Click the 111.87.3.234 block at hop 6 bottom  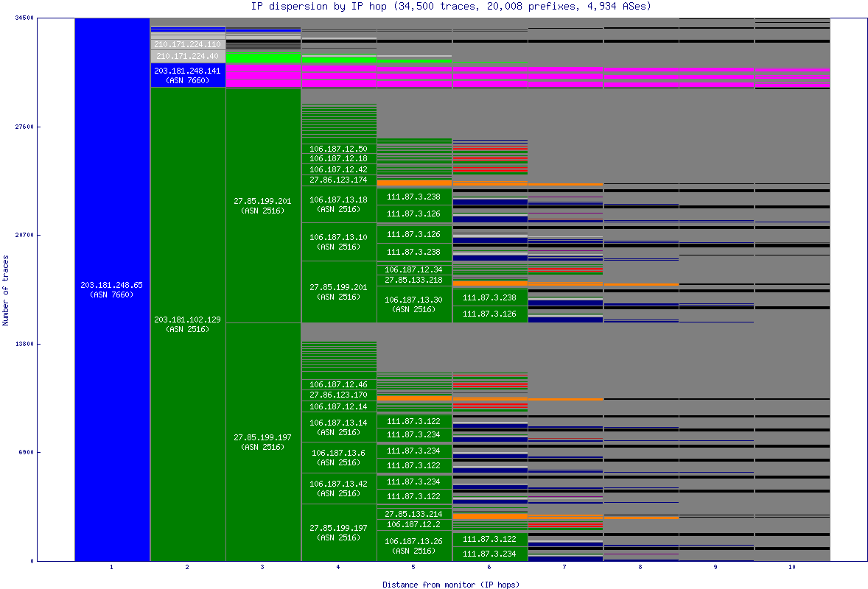[x=490, y=553]
